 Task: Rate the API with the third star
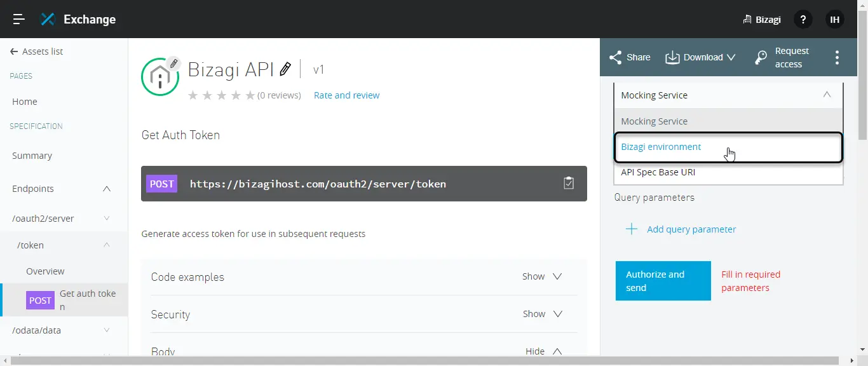(x=222, y=95)
